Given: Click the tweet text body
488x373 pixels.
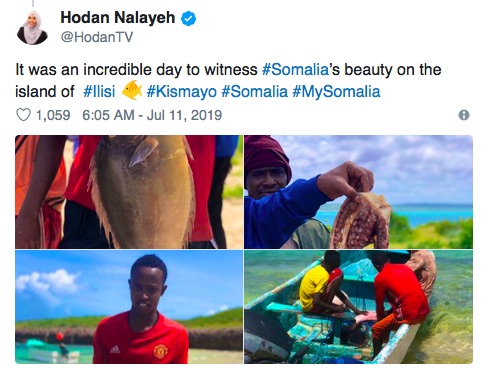Looking at the screenshot, I should (x=228, y=80).
